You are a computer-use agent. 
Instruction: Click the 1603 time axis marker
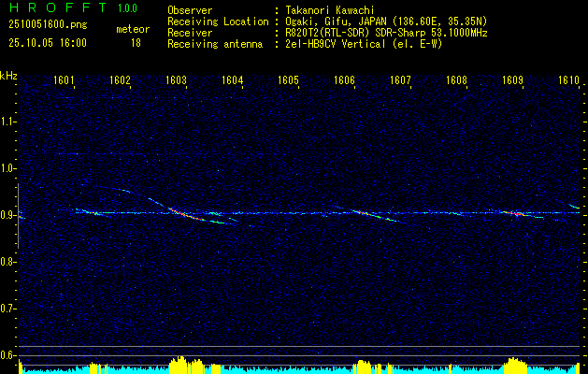tap(176, 79)
